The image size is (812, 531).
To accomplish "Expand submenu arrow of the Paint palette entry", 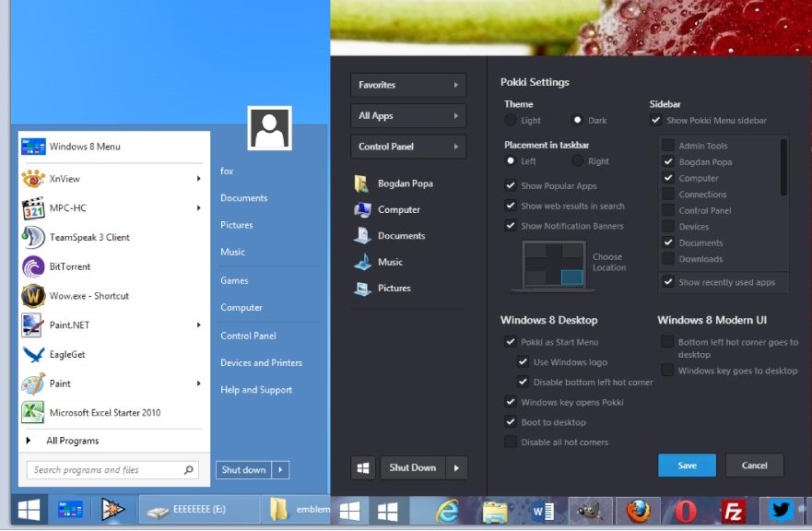I will tap(199, 383).
